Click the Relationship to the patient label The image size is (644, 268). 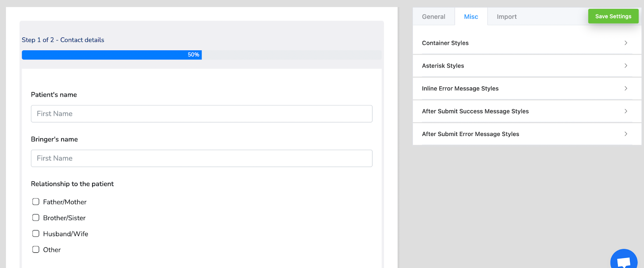(72, 184)
